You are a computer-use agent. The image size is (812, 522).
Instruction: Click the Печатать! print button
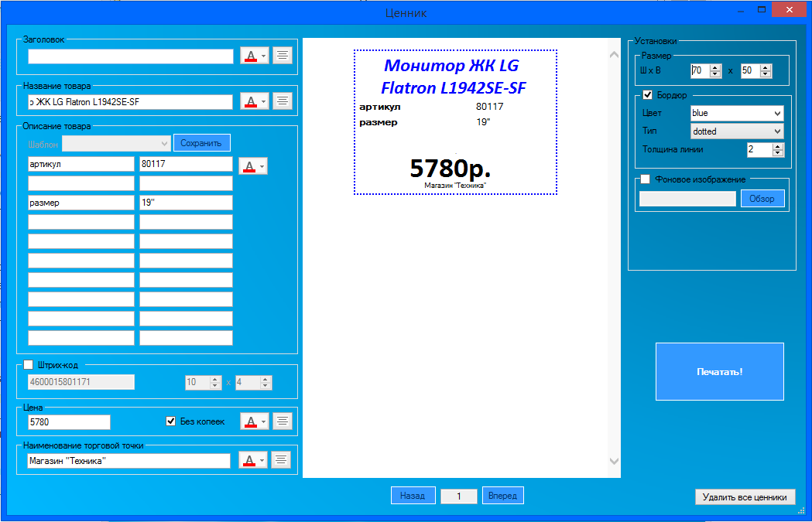[720, 371]
